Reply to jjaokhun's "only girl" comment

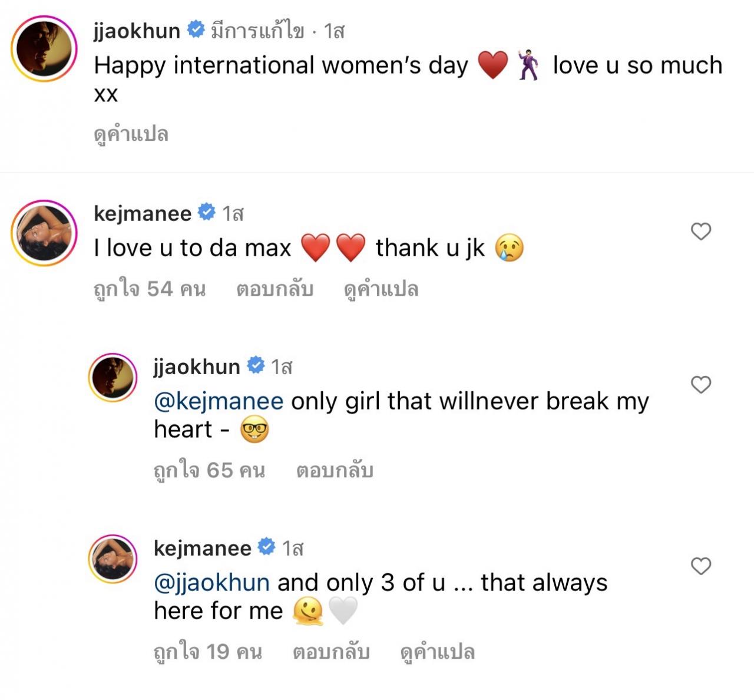point(335,471)
